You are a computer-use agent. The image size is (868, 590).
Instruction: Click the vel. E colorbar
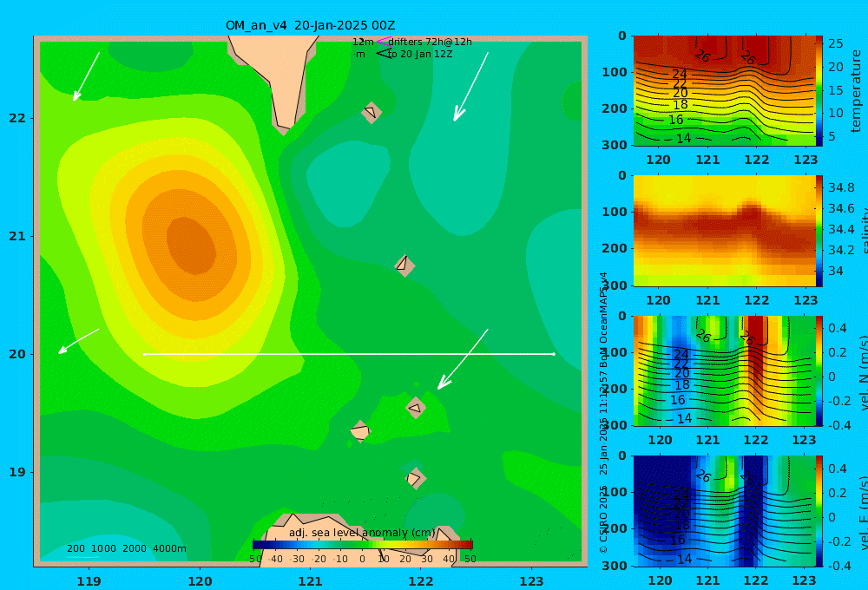pos(819,511)
